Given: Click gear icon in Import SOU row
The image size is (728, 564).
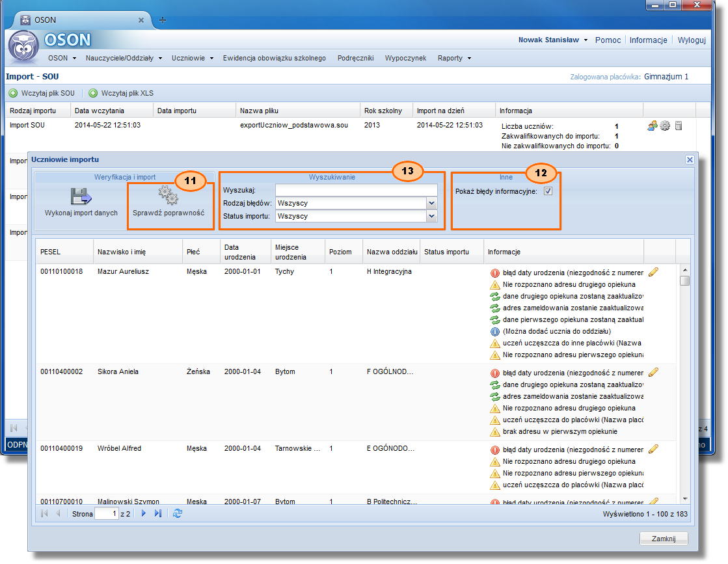Looking at the screenshot, I should coord(666,126).
